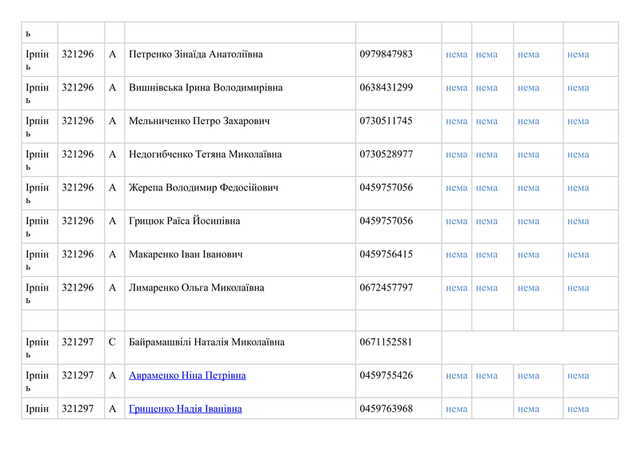
Task: Click first 'нема' link in Авраменко Ніна row
Action: click(456, 376)
